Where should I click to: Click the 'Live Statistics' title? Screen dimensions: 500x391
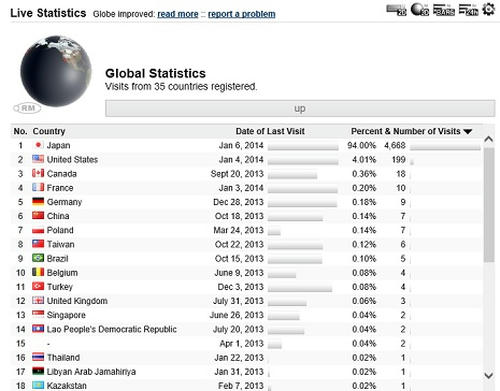48,13
